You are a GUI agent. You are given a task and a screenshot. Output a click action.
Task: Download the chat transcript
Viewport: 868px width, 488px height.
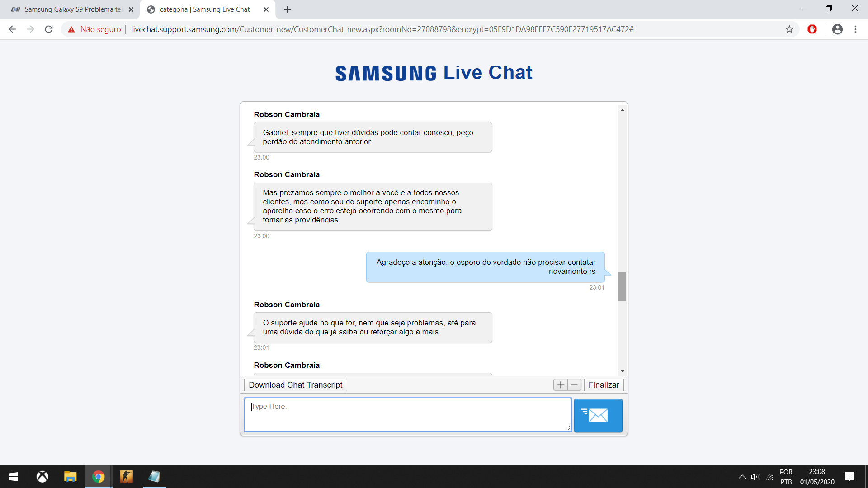point(296,385)
